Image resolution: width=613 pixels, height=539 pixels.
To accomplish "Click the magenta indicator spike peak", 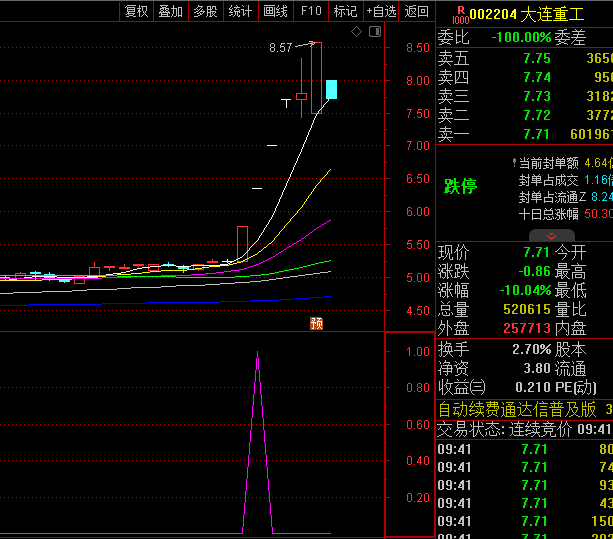I will pyautogui.click(x=258, y=353).
